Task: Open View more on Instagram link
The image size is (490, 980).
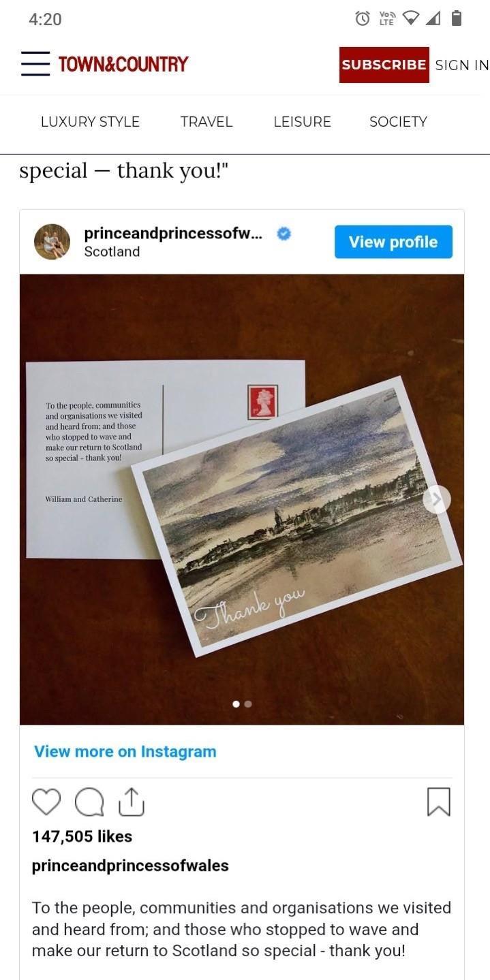Action: click(x=125, y=751)
